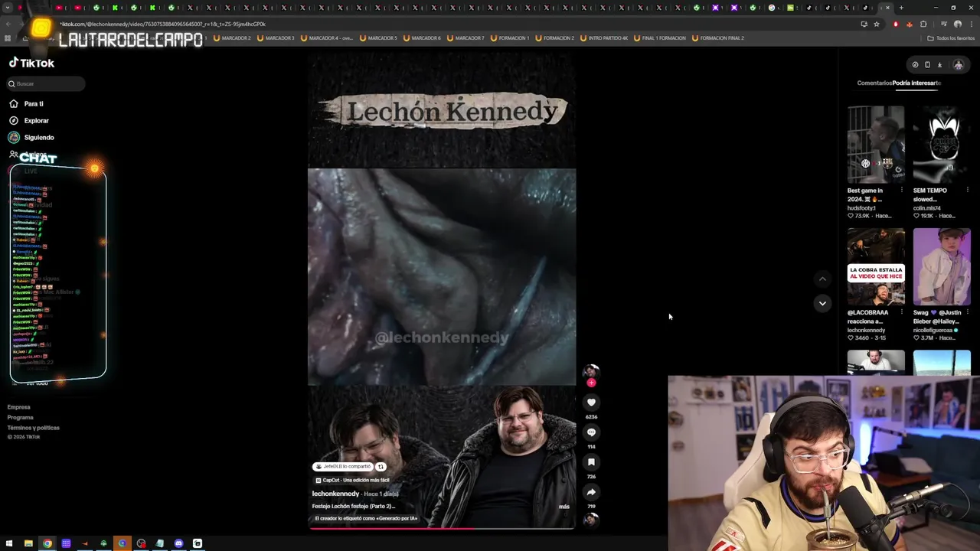Open Empresa footer link
Screen dimensions: 980x551
19,407
